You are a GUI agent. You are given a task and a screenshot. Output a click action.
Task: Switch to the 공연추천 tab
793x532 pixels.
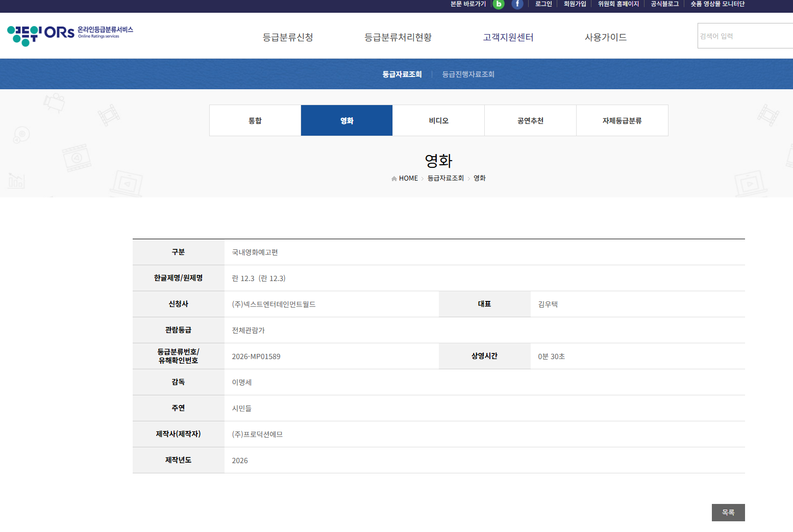(x=530, y=121)
